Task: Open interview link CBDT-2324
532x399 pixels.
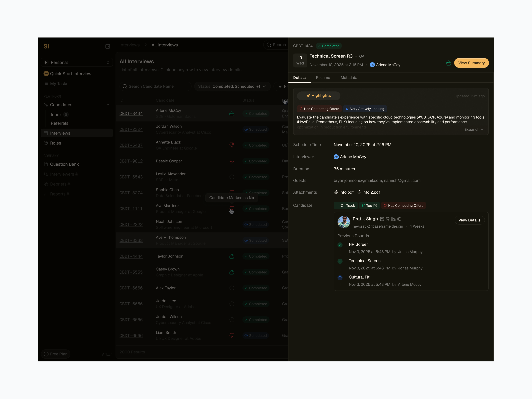Action: point(131,129)
